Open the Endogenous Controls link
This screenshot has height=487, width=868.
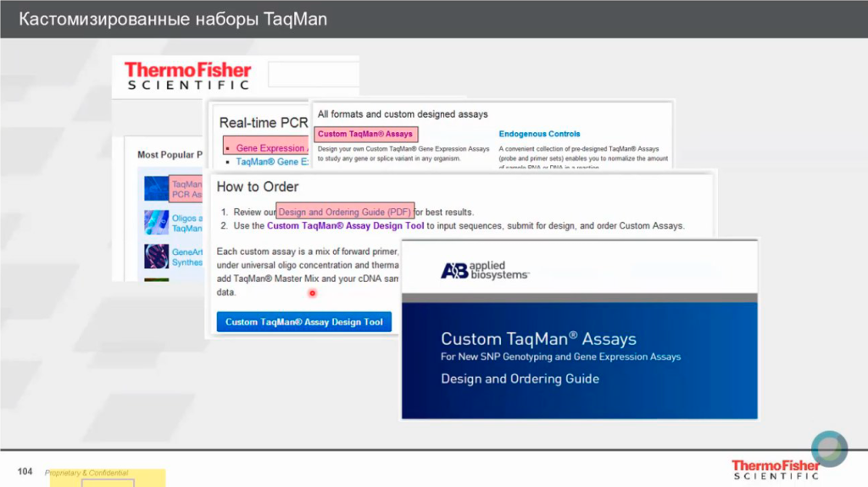(x=539, y=134)
